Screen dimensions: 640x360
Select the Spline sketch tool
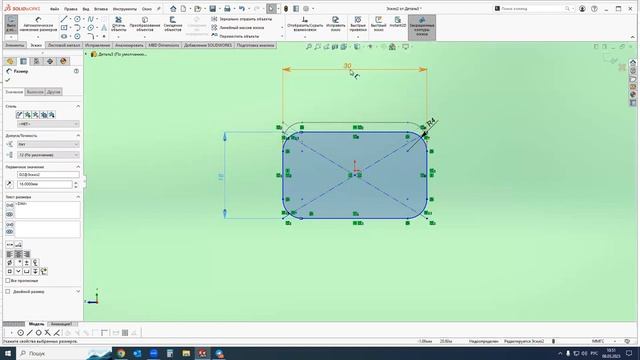[x=90, y=19]
